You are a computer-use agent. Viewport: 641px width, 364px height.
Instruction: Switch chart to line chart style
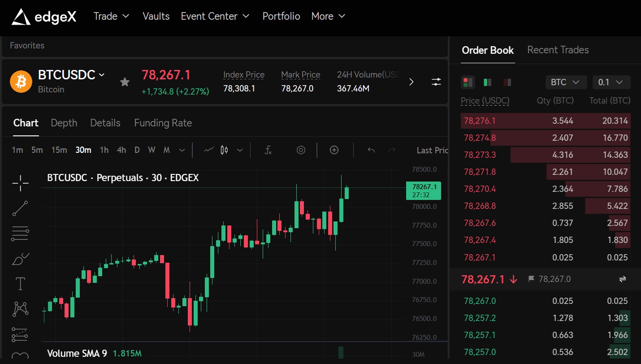[209, 150]
